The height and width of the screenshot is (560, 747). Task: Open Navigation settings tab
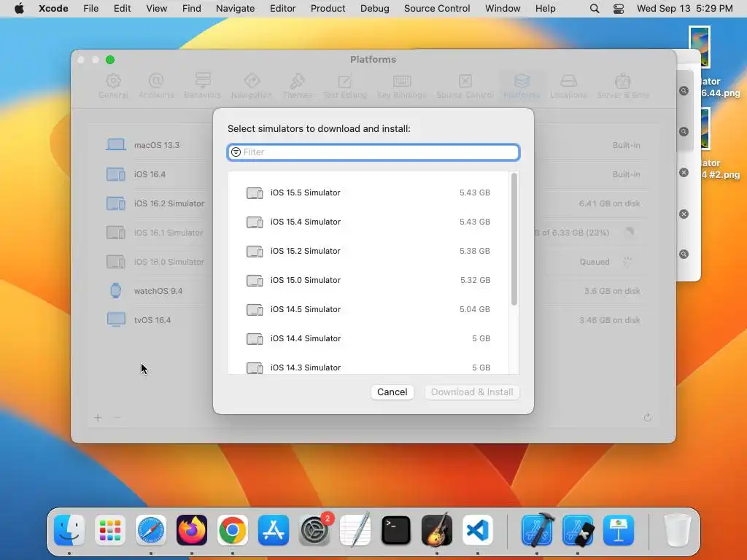(252, 86)
